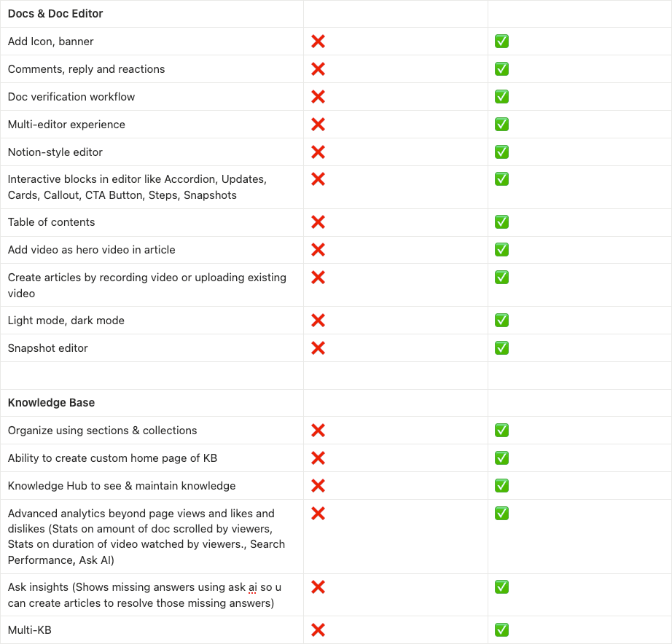Click green checkmark in Ask insights row
This screenshot has height=644, width=672.
(501, 587)
